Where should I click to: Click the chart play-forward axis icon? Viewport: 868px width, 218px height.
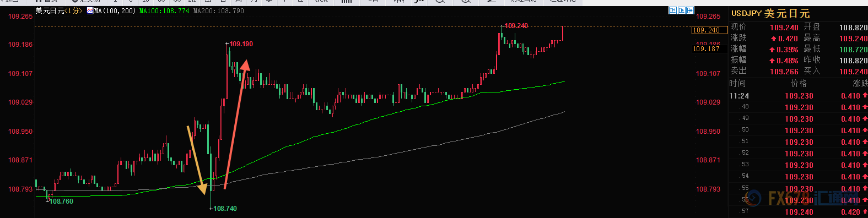coord(681,10)
